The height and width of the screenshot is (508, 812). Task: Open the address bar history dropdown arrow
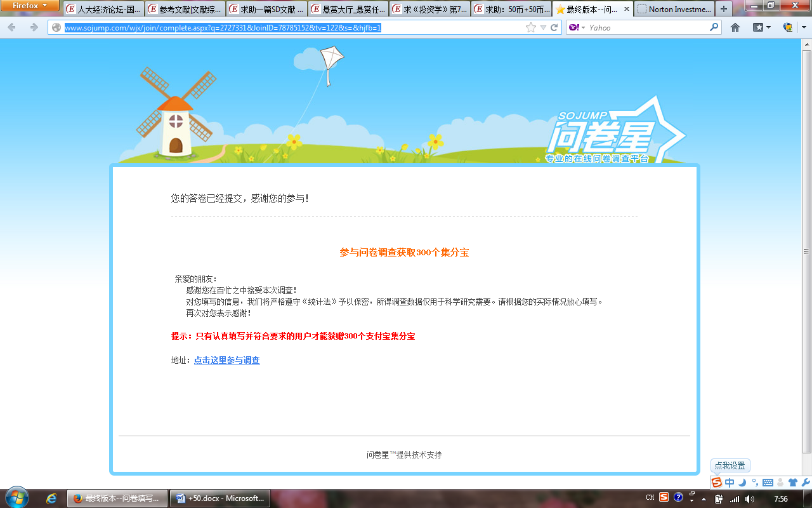(543, 27)
